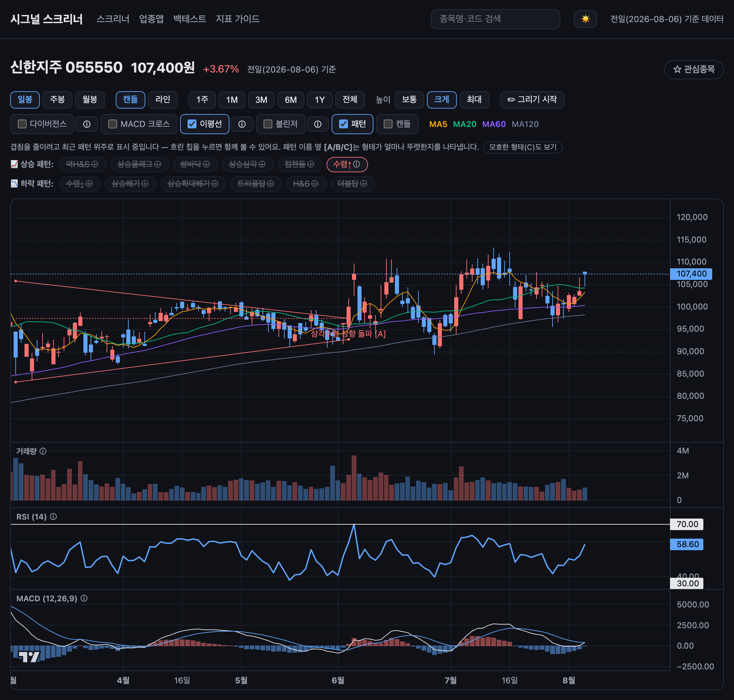Click 모호한 형태(C)도 보기 button
The width and height of the screenshot is (734, 700).
pyautogui.click(x=523, y=147)
